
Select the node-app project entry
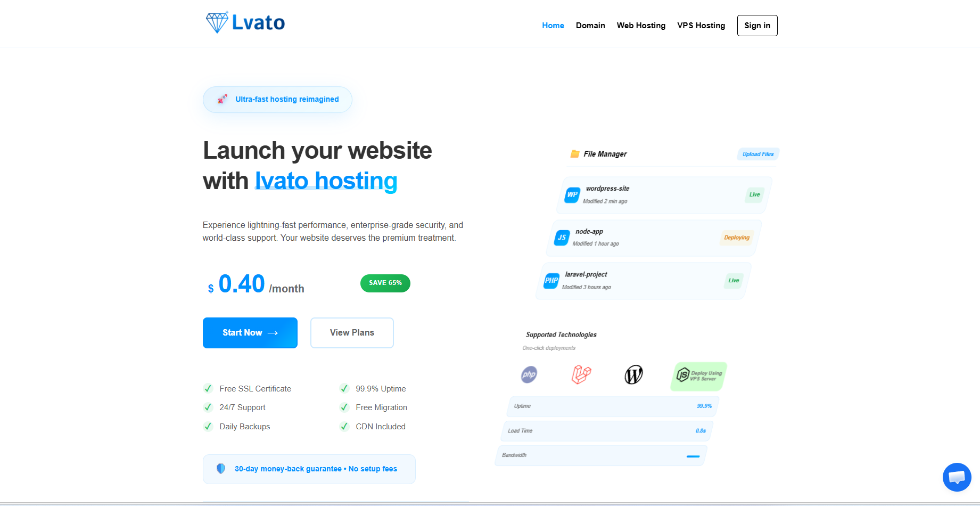[652, 238]
